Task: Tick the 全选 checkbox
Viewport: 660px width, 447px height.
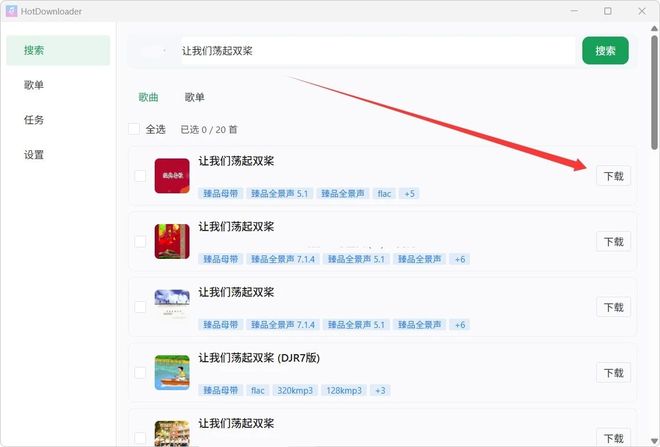Action: [134, 129]
